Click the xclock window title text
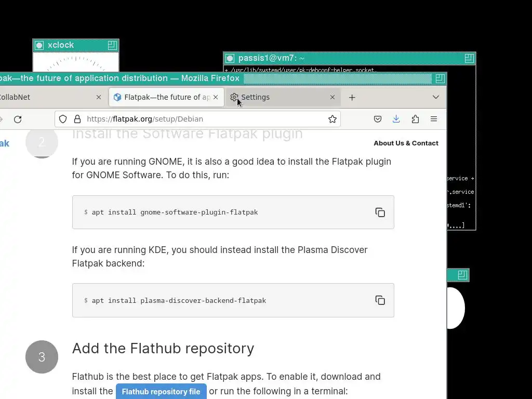Viewport: 532px width, 399px height. click(x=61, y=45)
